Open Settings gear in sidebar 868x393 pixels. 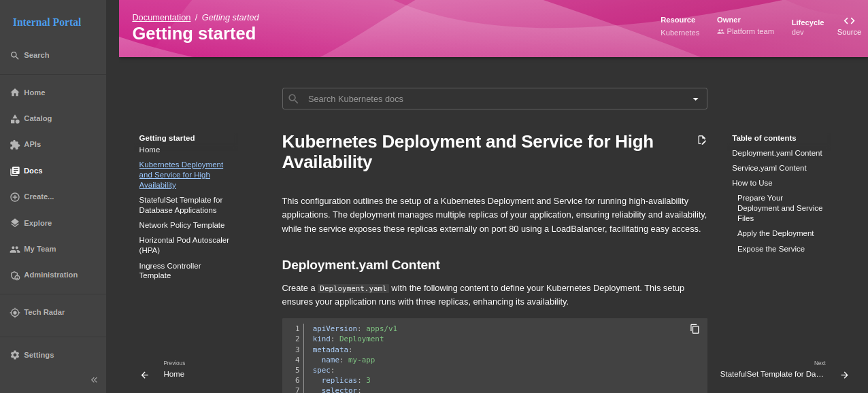[15, 355]
